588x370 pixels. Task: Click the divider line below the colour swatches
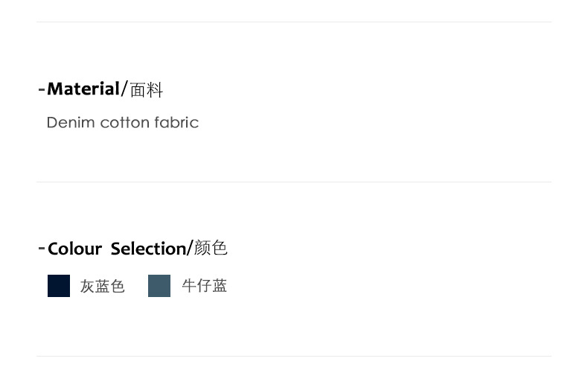[x=293, y=356]
